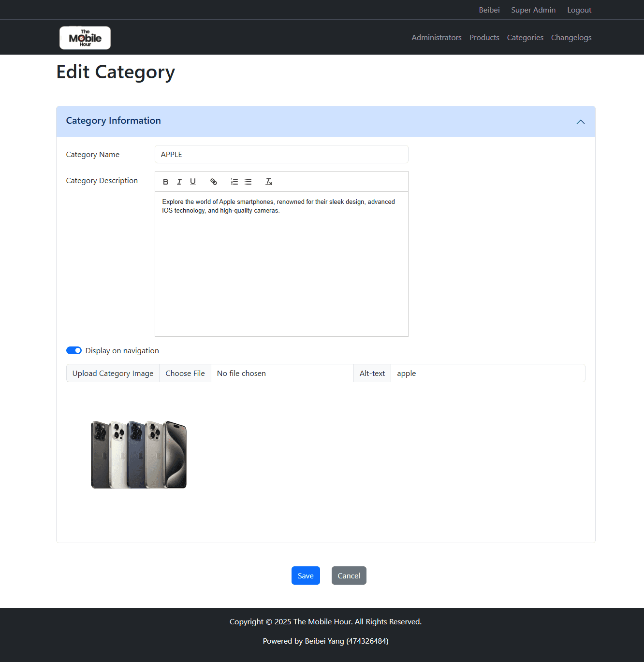
Task: Cancel editing the category
Action: 349,576
